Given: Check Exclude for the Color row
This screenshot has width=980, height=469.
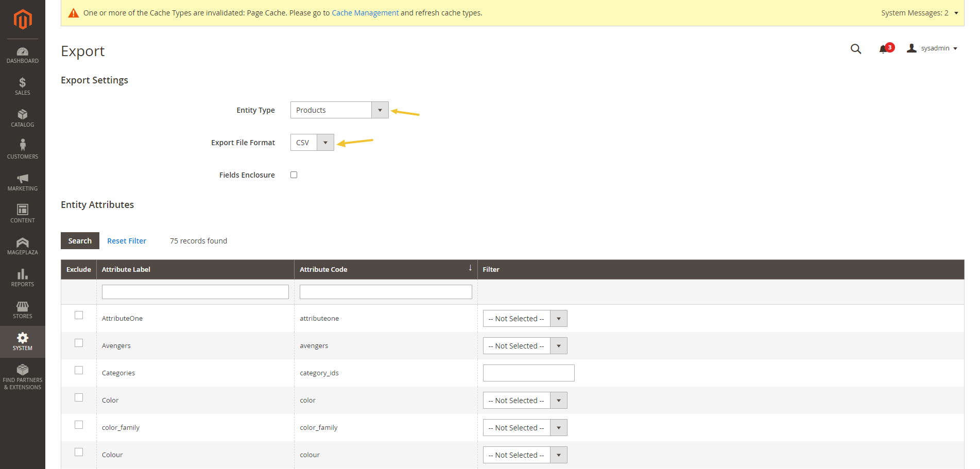Looking at the screenshot, I should [x=79, y=397].
